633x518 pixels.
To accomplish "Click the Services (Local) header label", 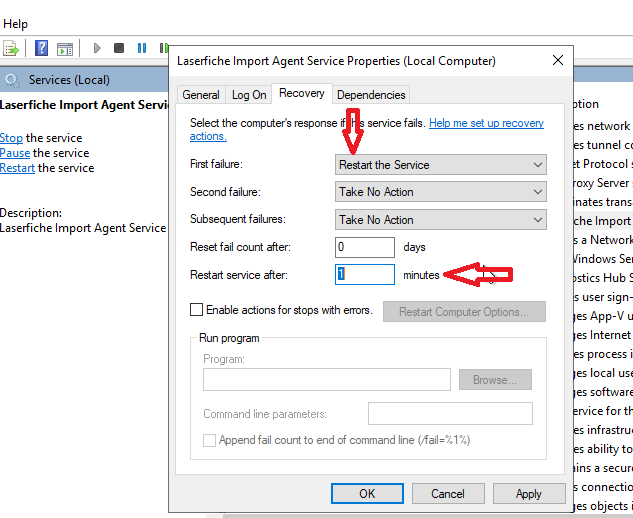I will point(69,80).
